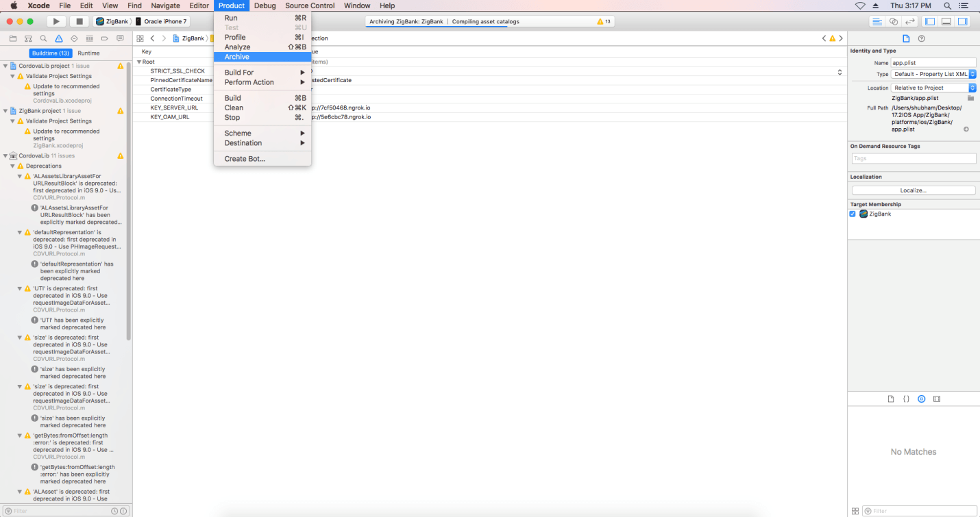
Task: Collapse the CordovaLib project issue group
Action: pyautogui.click(x=5, y=66)
